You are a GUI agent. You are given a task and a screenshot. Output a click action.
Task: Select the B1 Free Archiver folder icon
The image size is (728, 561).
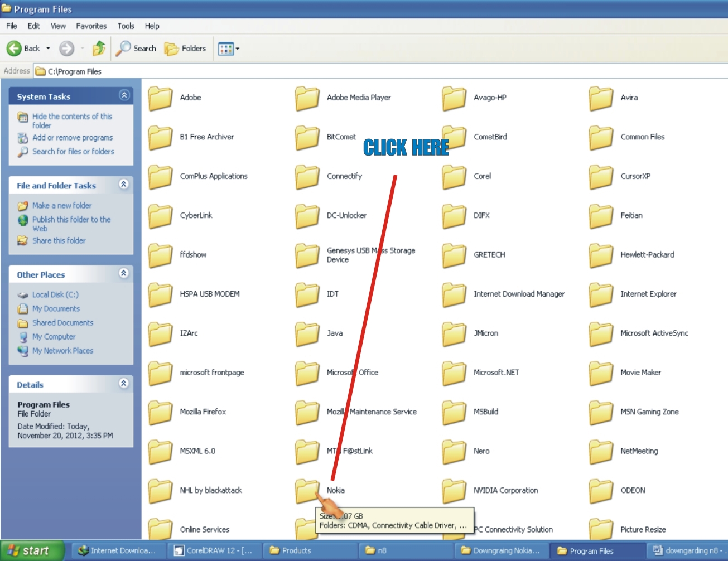161,137
